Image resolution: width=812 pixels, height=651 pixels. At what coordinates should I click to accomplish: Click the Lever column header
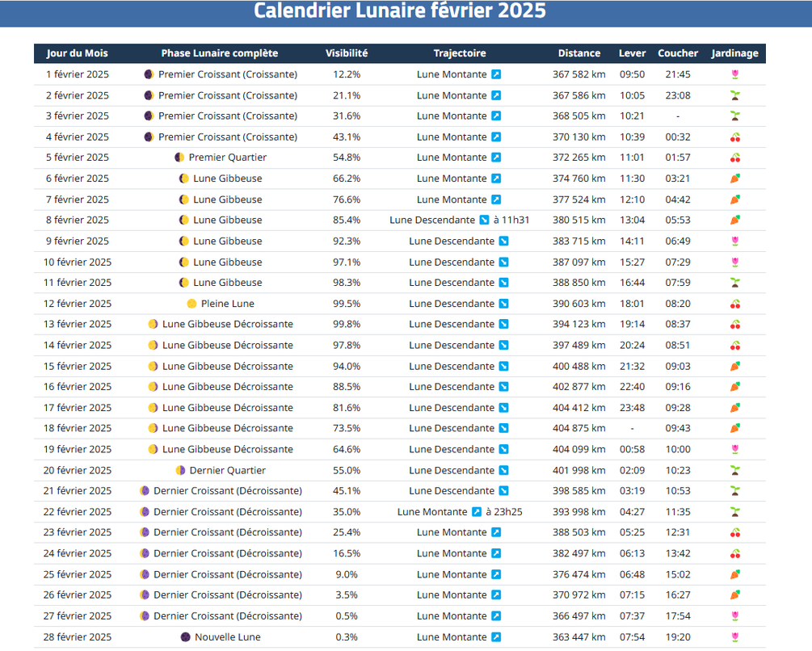click(633, 53)
